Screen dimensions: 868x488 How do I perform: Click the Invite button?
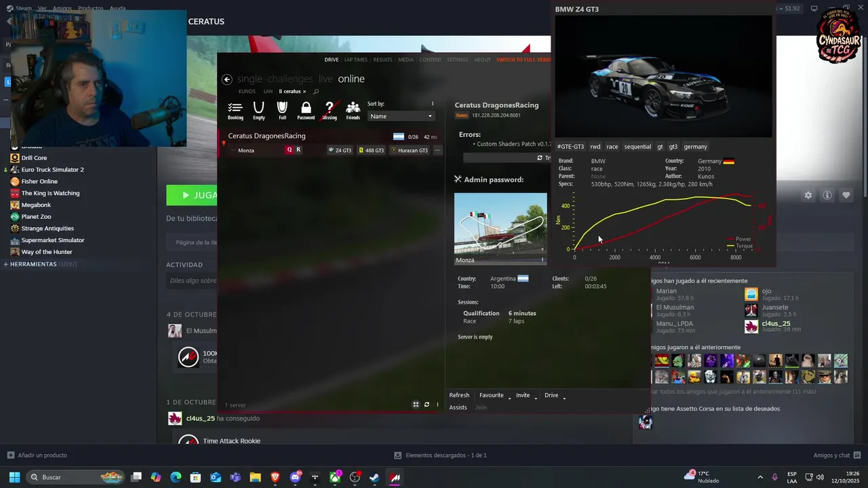[523, 395]
